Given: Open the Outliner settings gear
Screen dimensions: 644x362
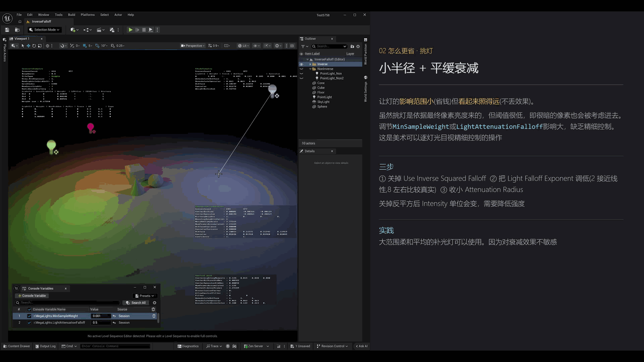Looking at the screenshot, I should 358,47.
